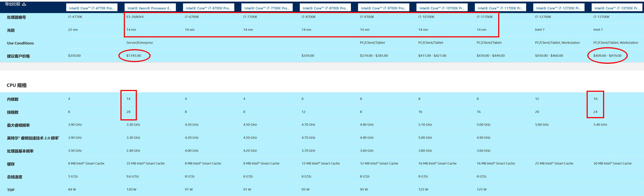The width and height of the screenshot is (644, 196).
Task: Click the TDP row label
Action: point(10,190)
